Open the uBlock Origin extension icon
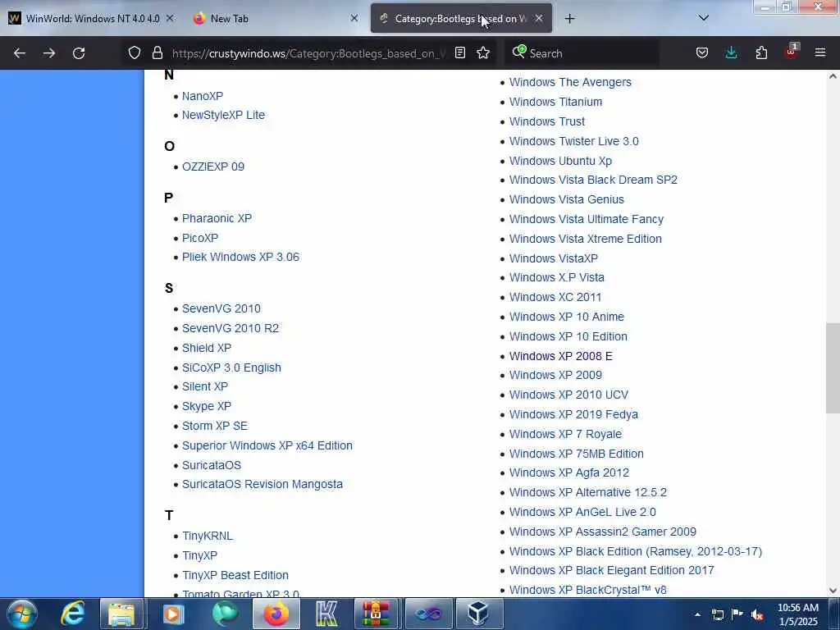This screenshot has width=840, height=630. coord(792,52)
